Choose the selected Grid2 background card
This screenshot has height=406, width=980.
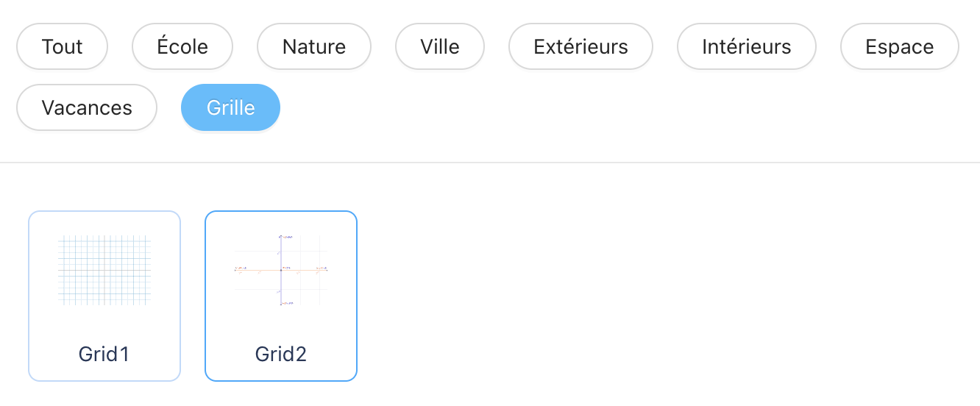click(281, 296)
